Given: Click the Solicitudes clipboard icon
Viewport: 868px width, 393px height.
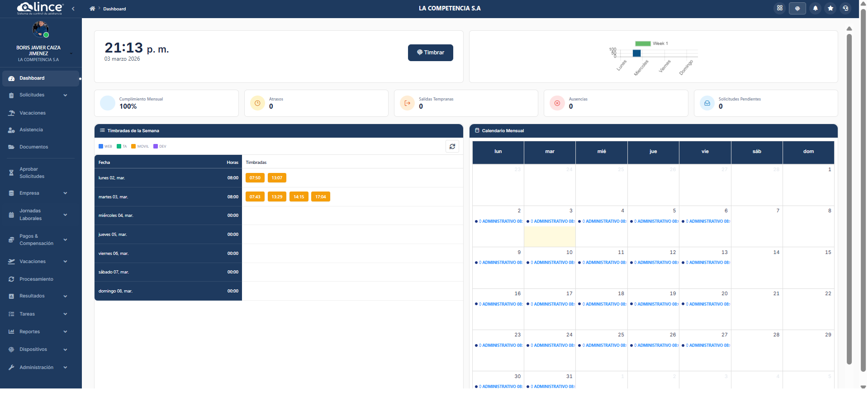Looking at the screenshot, I should click(11, 95).
